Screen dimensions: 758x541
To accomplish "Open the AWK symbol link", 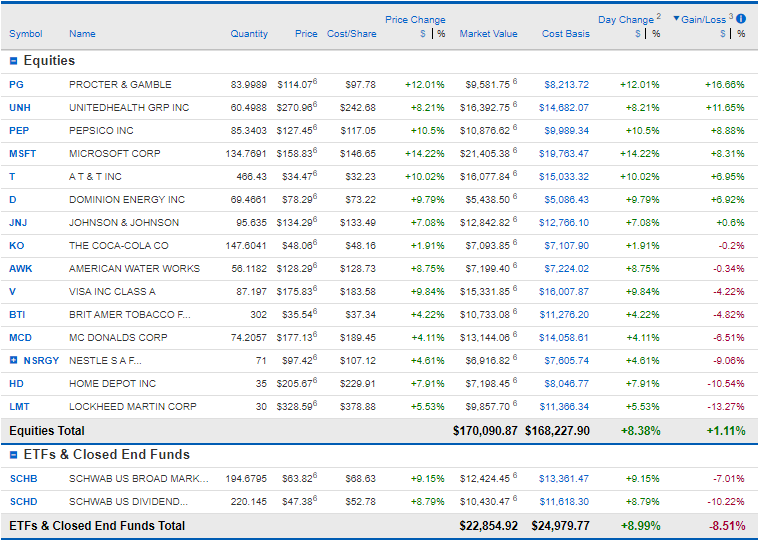I will 21,269.
